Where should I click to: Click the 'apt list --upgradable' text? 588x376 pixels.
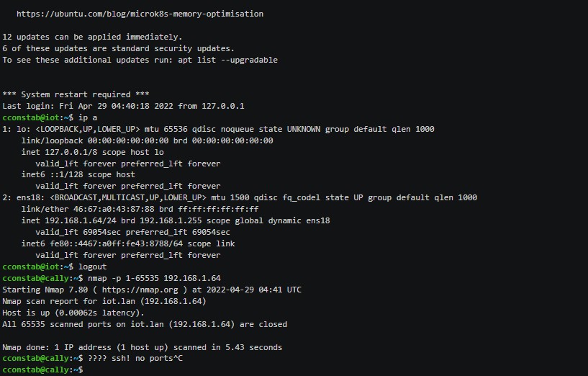point(227,60)
